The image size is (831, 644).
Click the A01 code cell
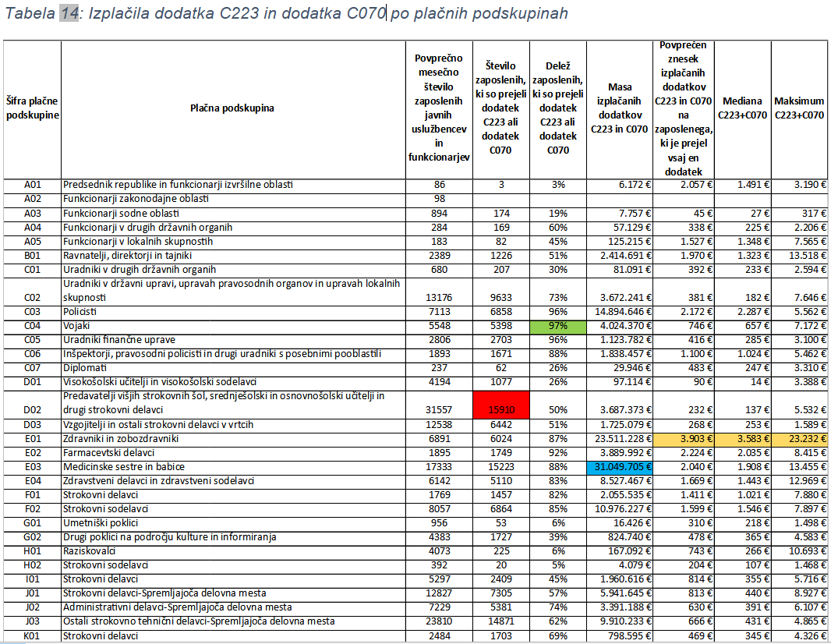(x=32, y=185)
